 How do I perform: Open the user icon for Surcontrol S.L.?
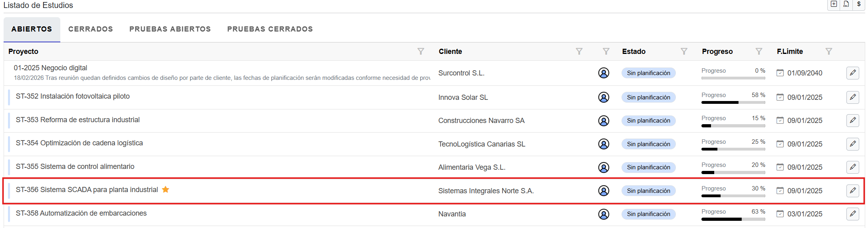[604, 73]
